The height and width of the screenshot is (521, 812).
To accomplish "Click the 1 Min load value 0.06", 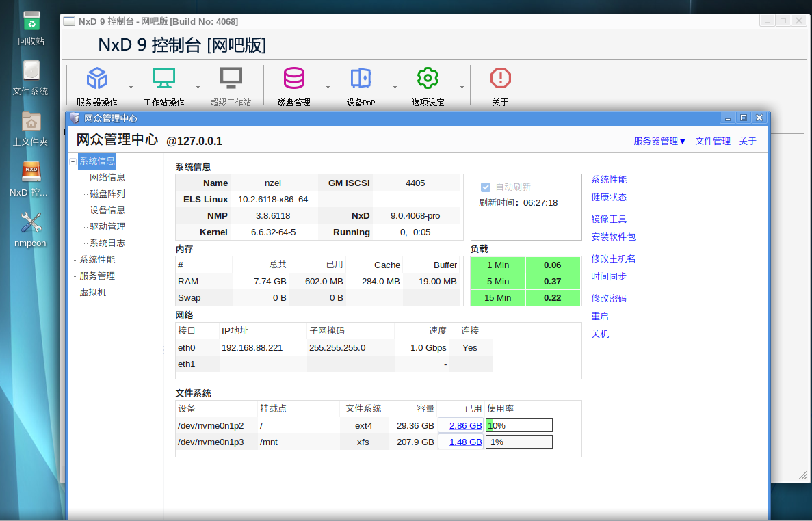I will point(553,265).
